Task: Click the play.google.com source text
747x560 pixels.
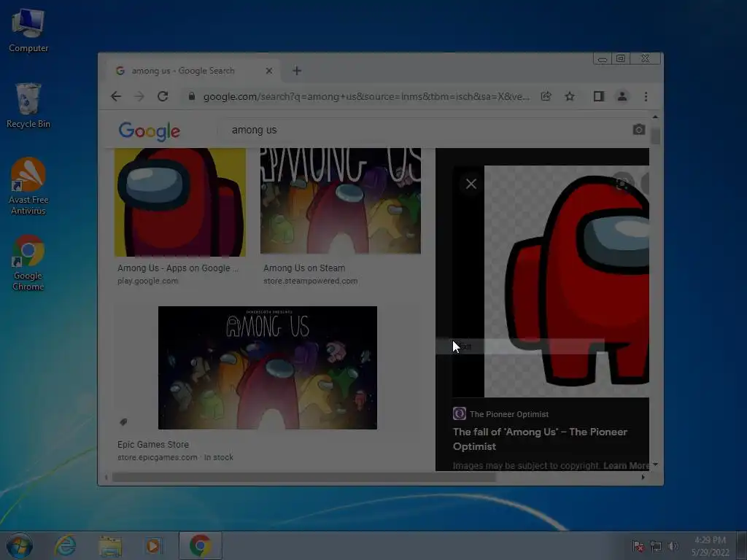Action: (147, 281)
